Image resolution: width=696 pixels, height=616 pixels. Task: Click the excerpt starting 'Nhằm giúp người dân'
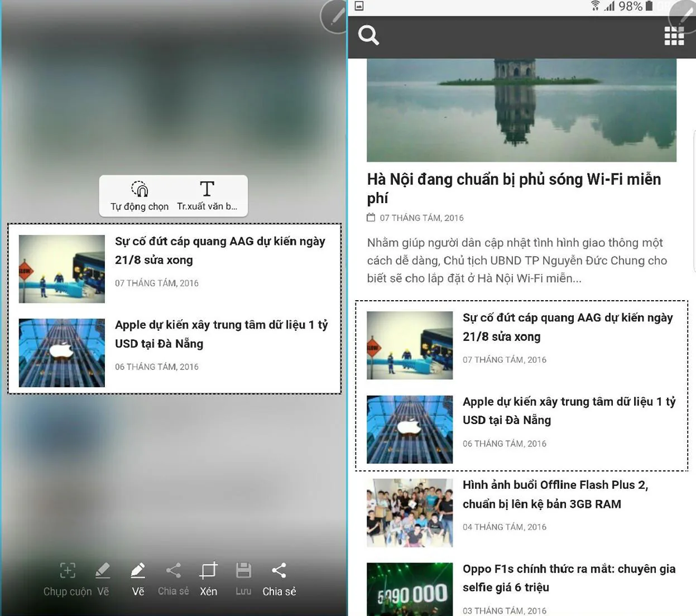coord(517,260)
